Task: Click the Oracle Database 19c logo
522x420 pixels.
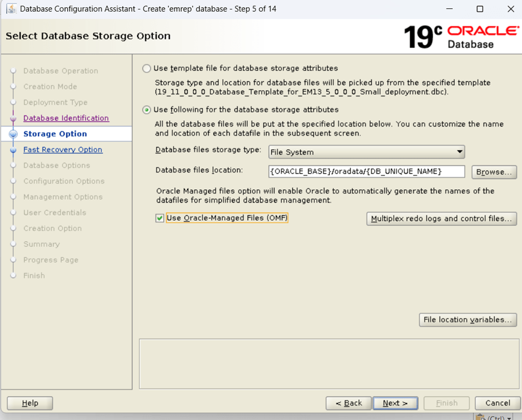Action: click(460, 37)
